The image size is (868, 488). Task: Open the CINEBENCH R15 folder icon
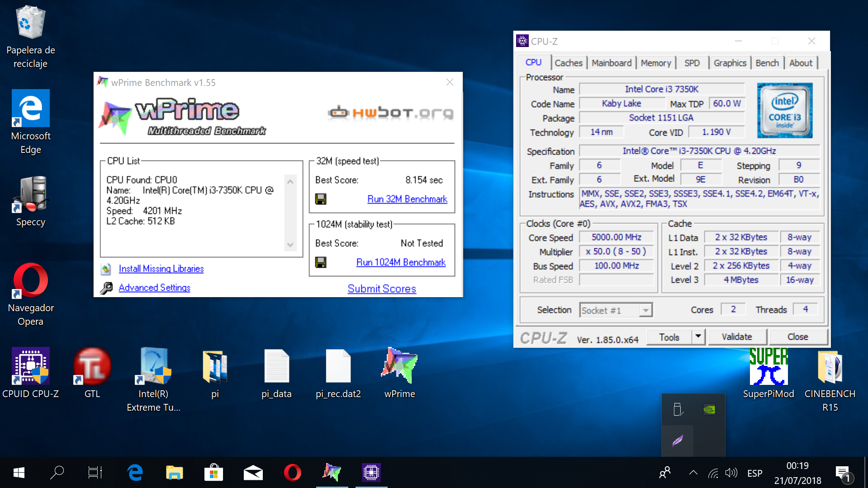[830, 380]
